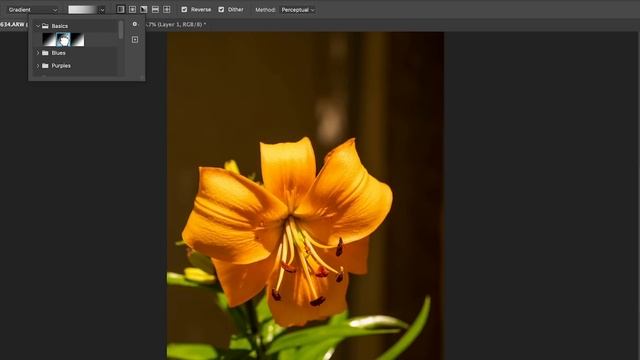Select the Angle gradient style icon
This screenshot has width=640, height=360.
(144, 9)
